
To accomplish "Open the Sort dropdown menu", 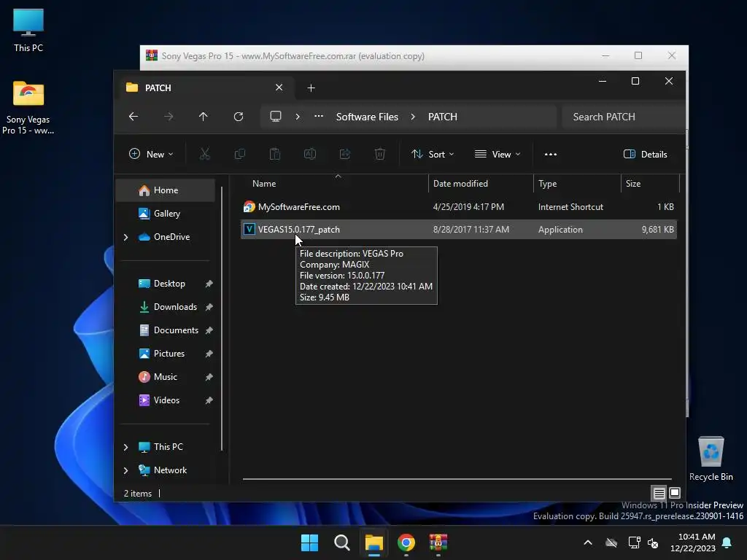I will (x=433, y=155).
